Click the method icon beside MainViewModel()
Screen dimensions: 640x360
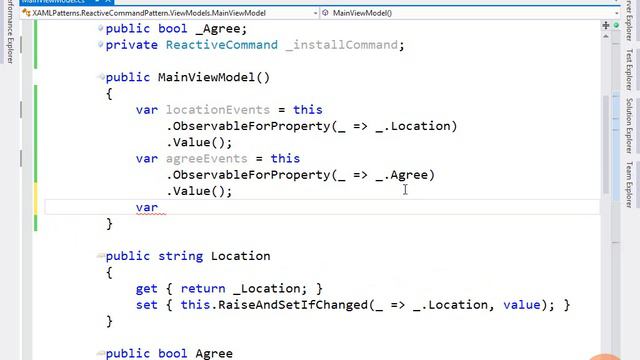point(325,13)
